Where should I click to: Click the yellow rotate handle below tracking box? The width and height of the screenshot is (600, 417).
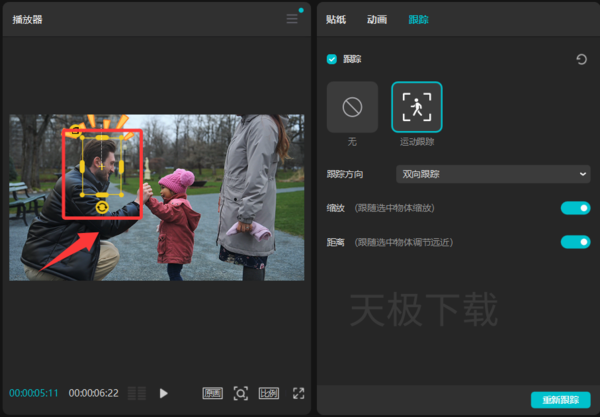(102, 207)
